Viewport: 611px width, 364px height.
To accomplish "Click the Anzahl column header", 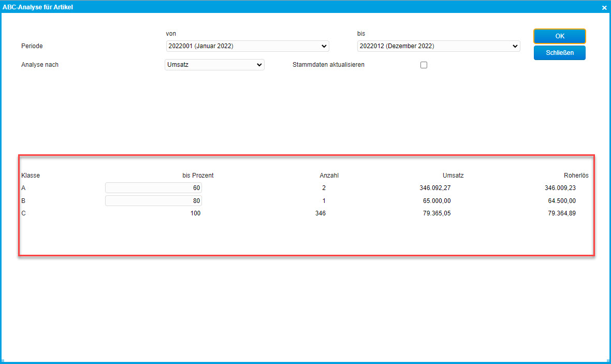I will [x=329, y=176].
